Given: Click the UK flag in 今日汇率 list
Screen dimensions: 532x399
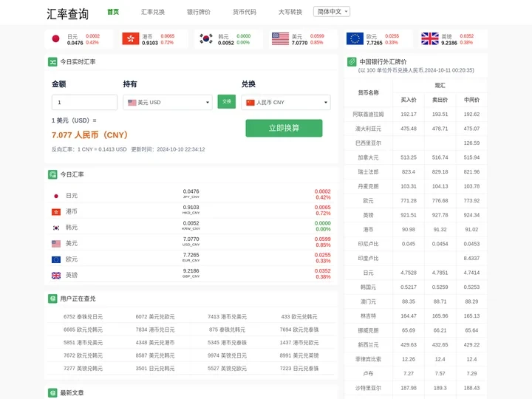Looking at the screenshot, I should click(56, 276).
